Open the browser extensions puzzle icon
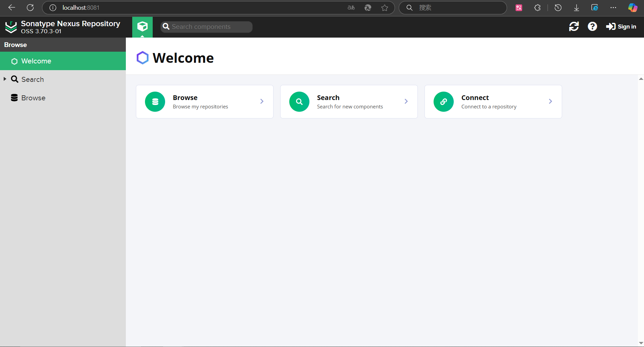The width and height of the screenshot is (644, 347). [537, 8]
